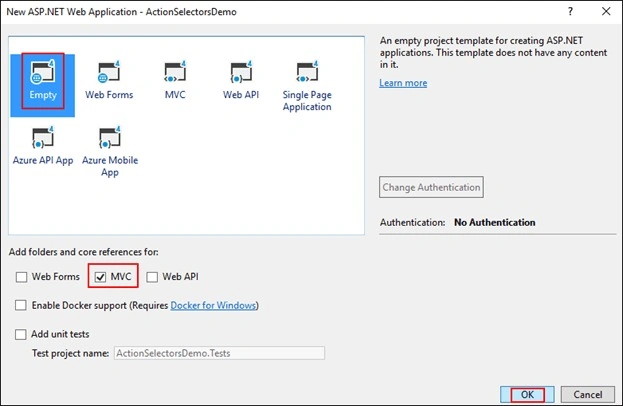Click the Test project name label
Image resolution: width=623 pixels, height=406 pixels.
70,353
